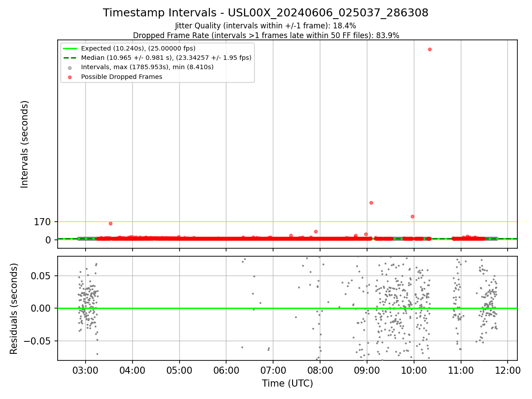The image size is (532, 399).
Task: Click the '11:00' x-axis tick label
Action: pyautogui.click(x=461, y=370)
